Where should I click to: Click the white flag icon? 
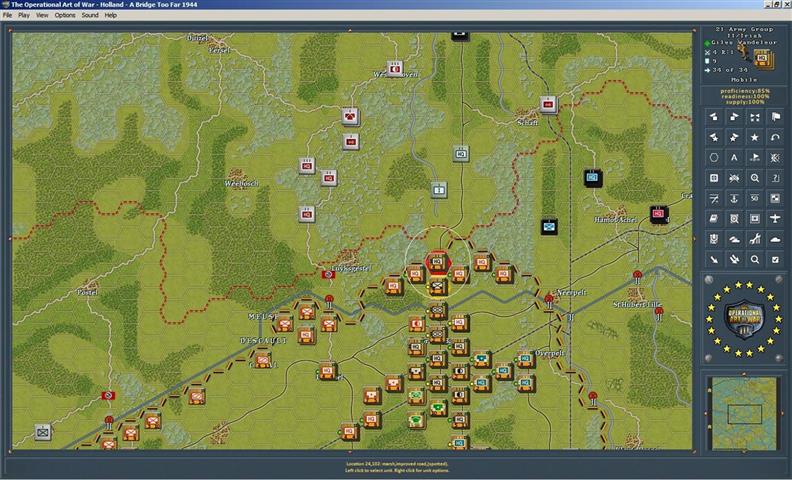(775, 117)
